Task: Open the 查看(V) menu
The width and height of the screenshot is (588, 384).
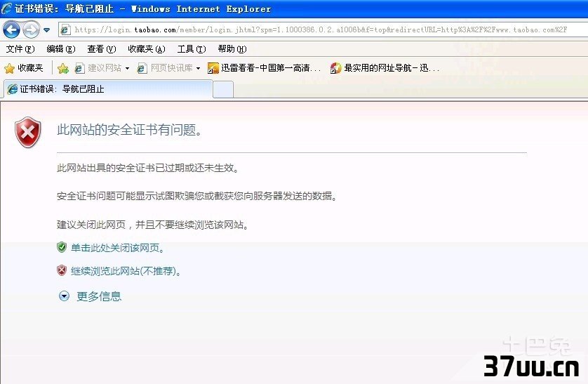Action: (x=102, y=49)
